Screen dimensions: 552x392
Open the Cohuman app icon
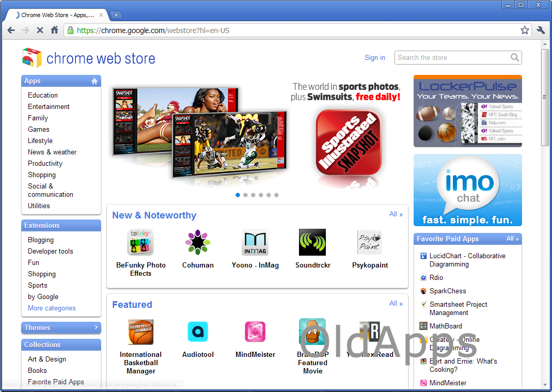(x=198, y=242)
